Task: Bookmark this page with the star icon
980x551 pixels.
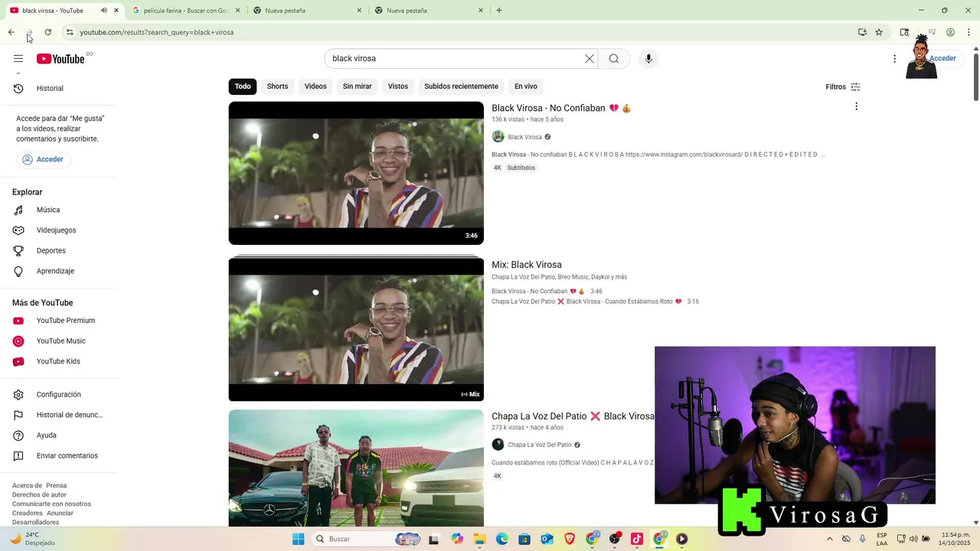Action: click(x=879, y=32)
